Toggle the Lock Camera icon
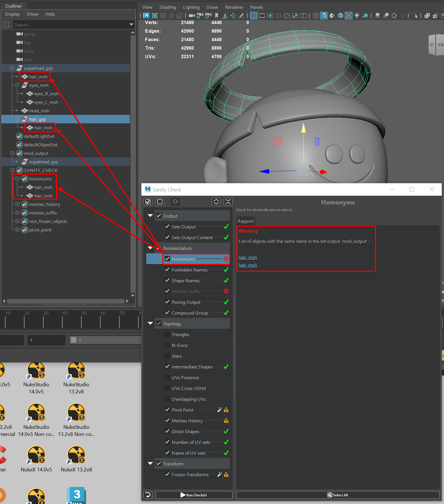Image resolution: width=444 pixels, height=504 pixels. pyautogui.click(x=200, y=16)
